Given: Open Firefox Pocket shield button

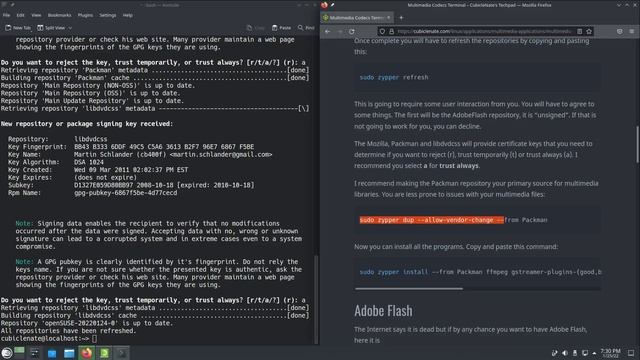Looking at the screenshot, I should click(x=620, y=31).
